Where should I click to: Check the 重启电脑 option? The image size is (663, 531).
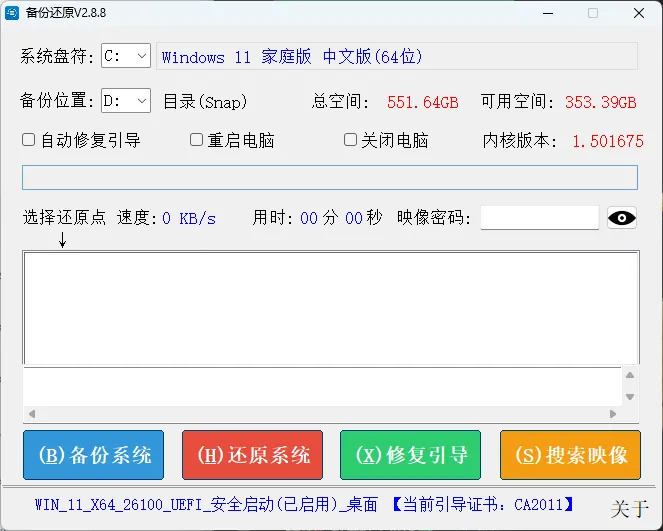[x=196, y=140]
